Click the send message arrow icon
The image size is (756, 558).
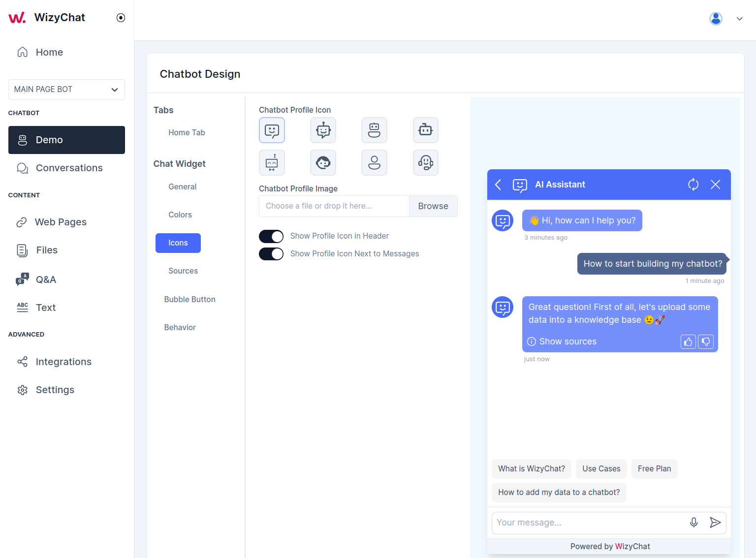pyautogui.click(x=715, y=523)
